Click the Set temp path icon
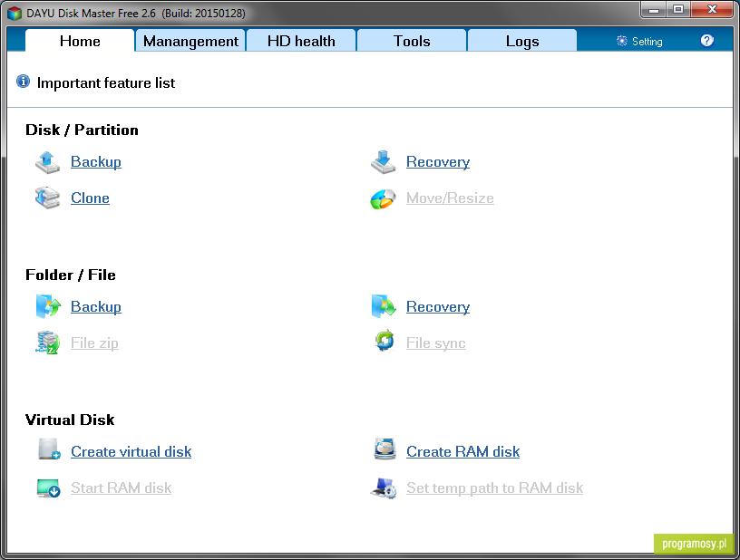Image resolution: width=740 pixels, height=560 pixels. pyautogui.click(x=384, y=488)
